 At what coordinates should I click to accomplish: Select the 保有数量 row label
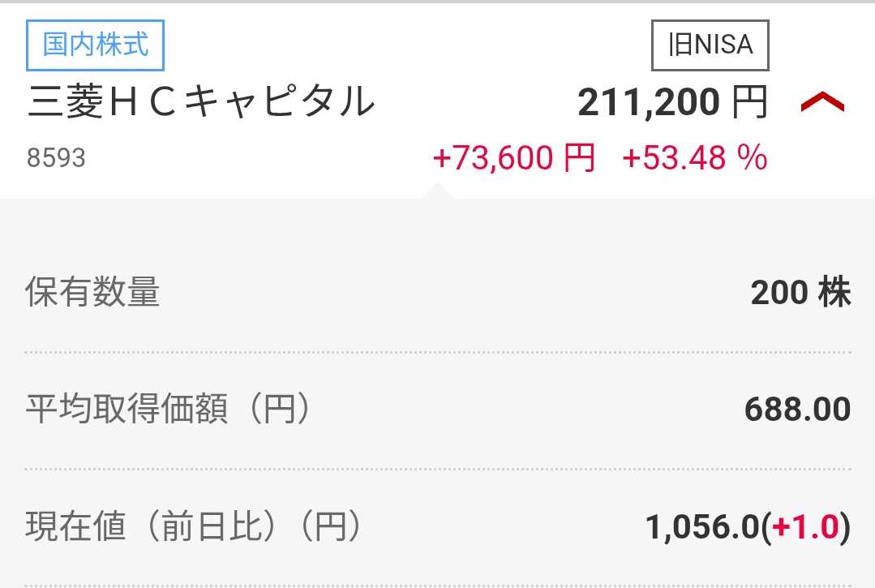click(x=92, y=292)
